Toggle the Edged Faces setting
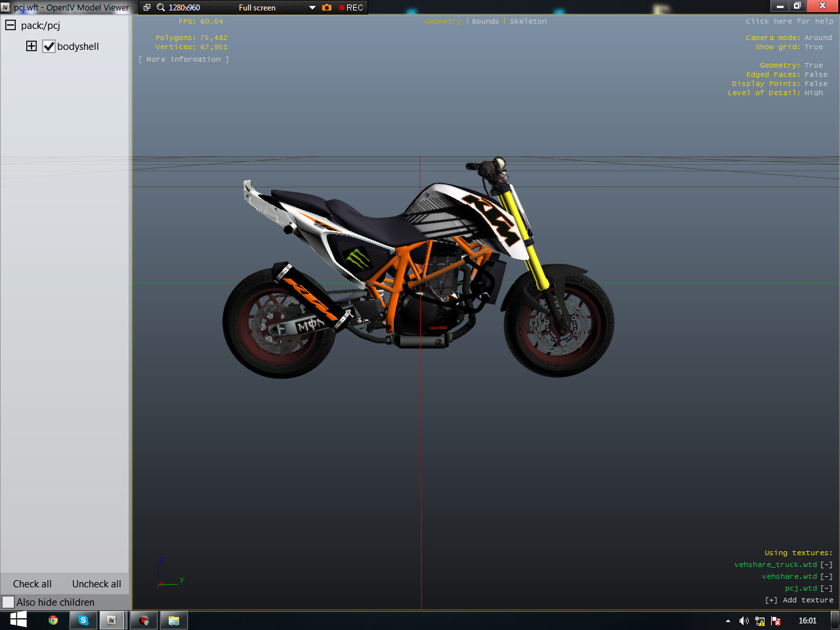 tap(787, 74)
